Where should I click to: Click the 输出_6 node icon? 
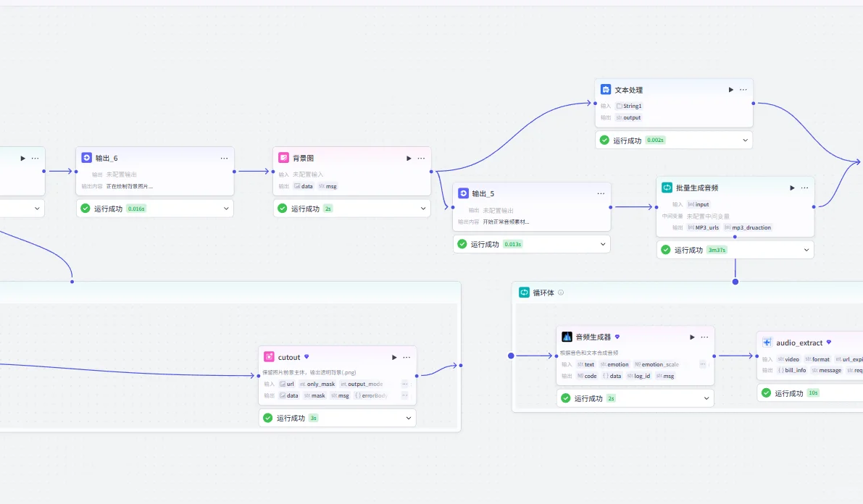point(86,158)
